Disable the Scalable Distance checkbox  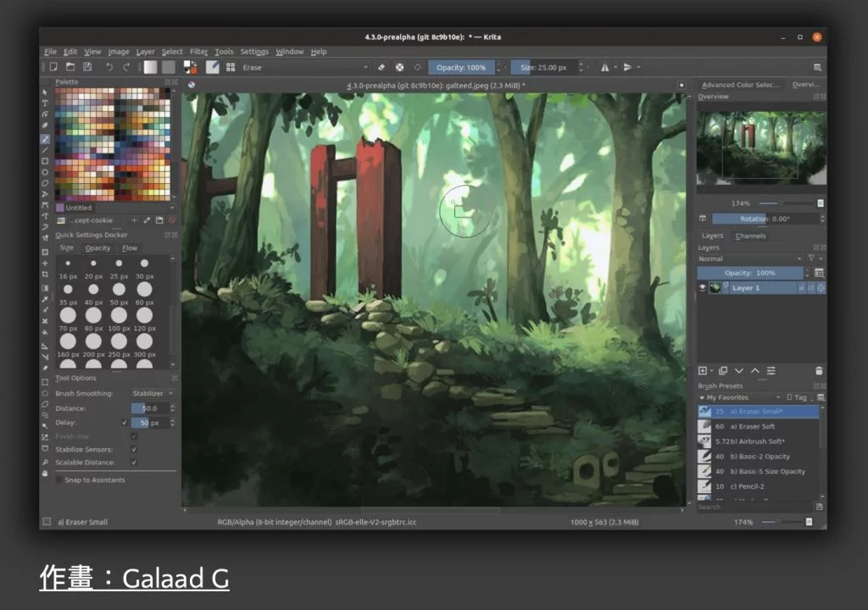[x=133, y=463]
